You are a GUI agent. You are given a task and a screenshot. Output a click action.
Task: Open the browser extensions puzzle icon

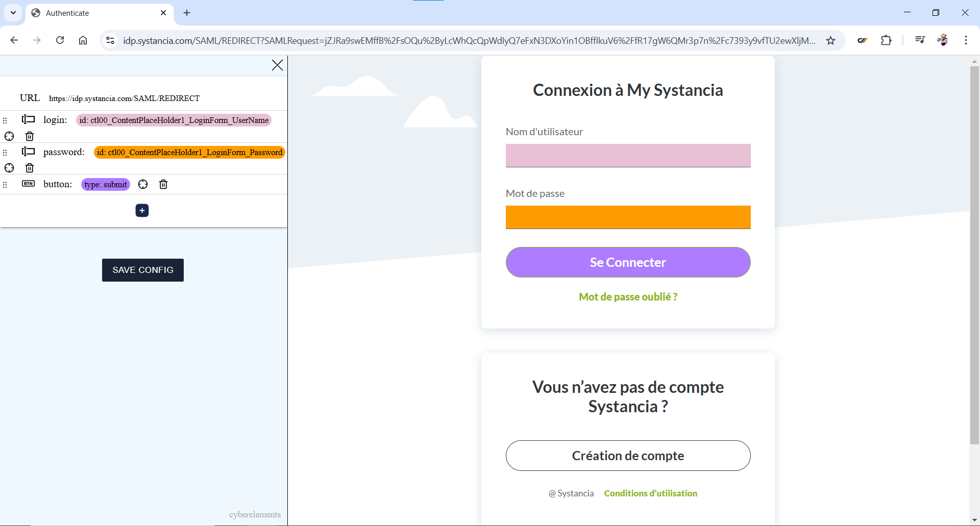click(886, 40)
